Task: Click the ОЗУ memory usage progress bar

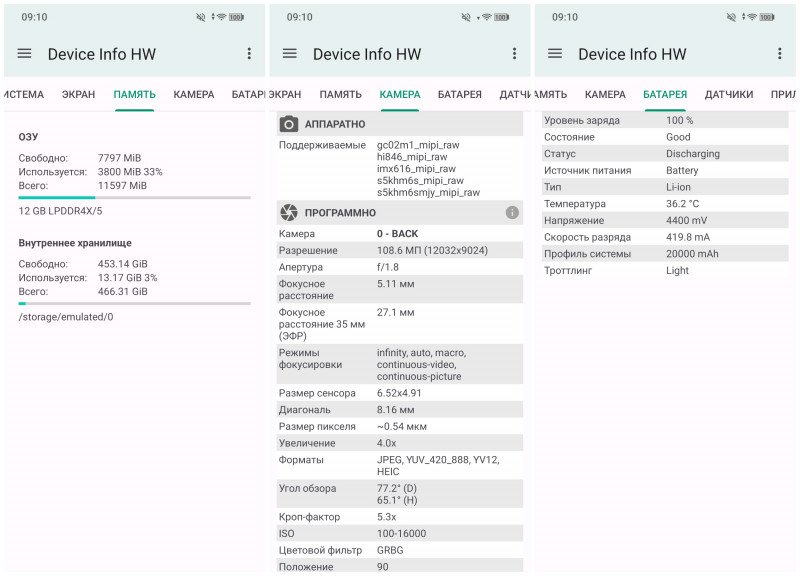Action: [x=134, y=198]
